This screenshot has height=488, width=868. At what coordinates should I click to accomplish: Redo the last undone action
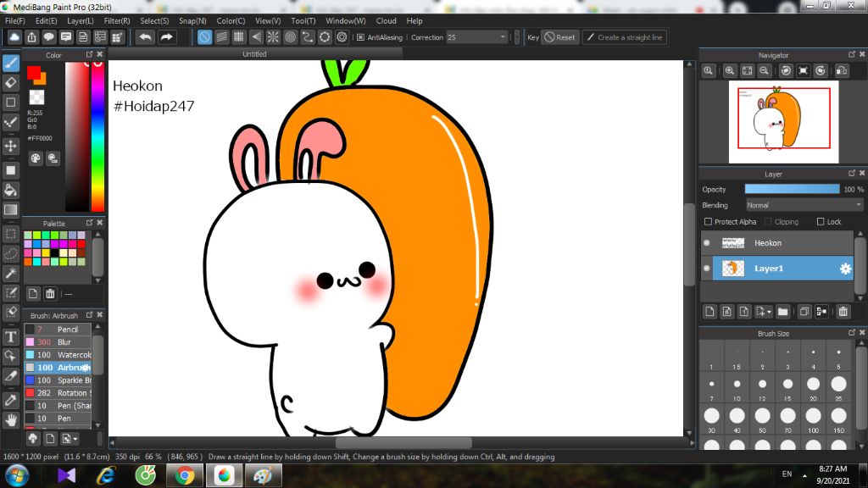166,37
